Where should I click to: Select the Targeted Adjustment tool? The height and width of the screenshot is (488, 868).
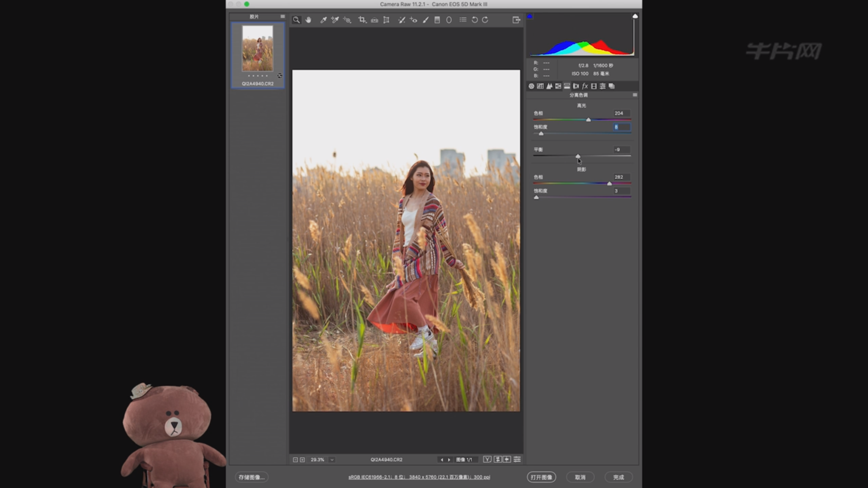point(347,20)
